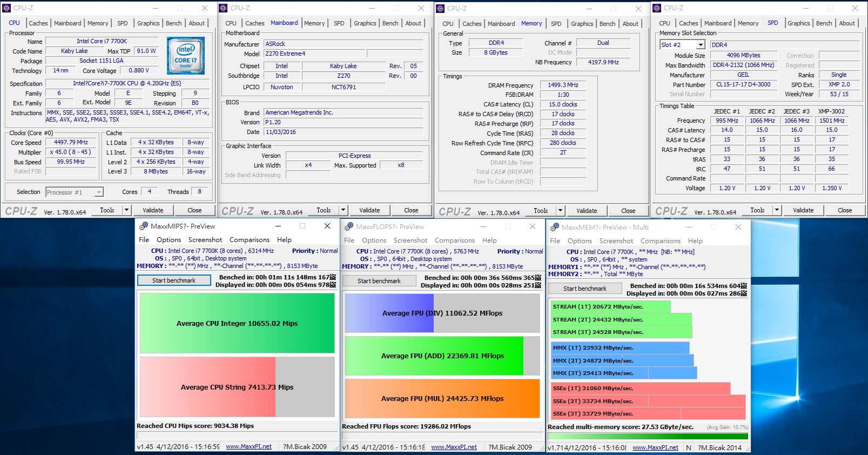
Task: Click the Average CPU String result bar
Action: [237, 387]
